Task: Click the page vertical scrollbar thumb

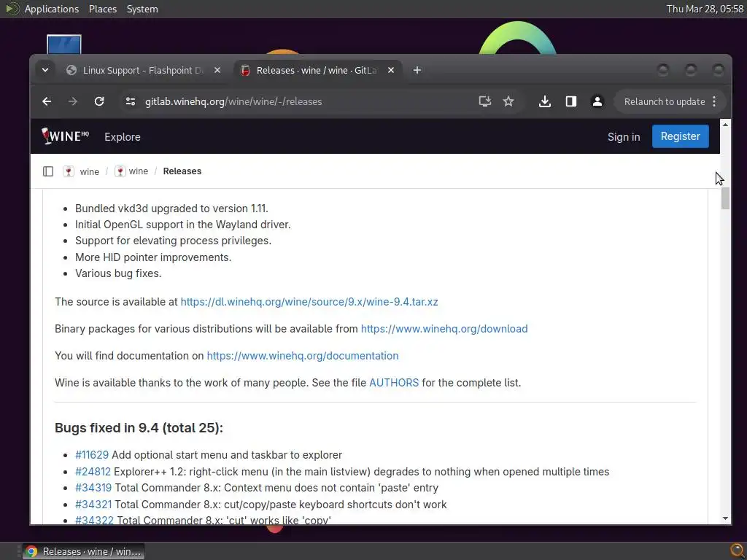Action: [x=725, y=198]
